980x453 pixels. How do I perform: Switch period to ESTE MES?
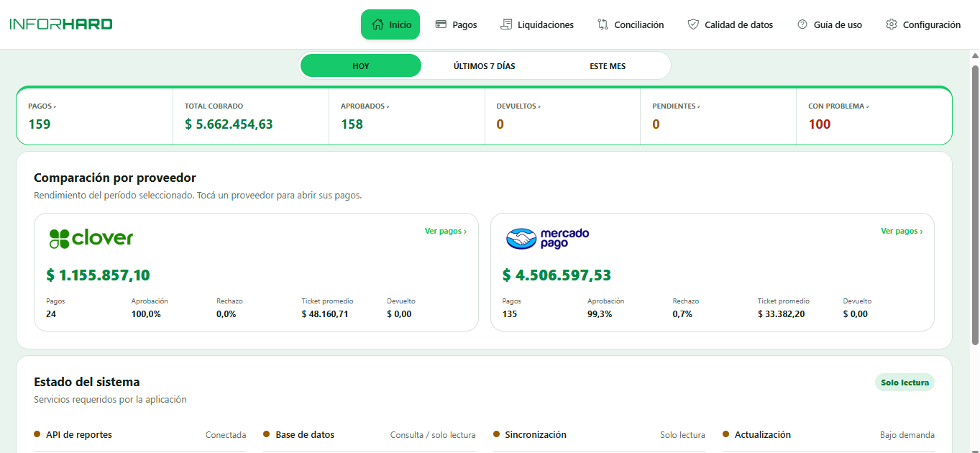pos(608,65)
